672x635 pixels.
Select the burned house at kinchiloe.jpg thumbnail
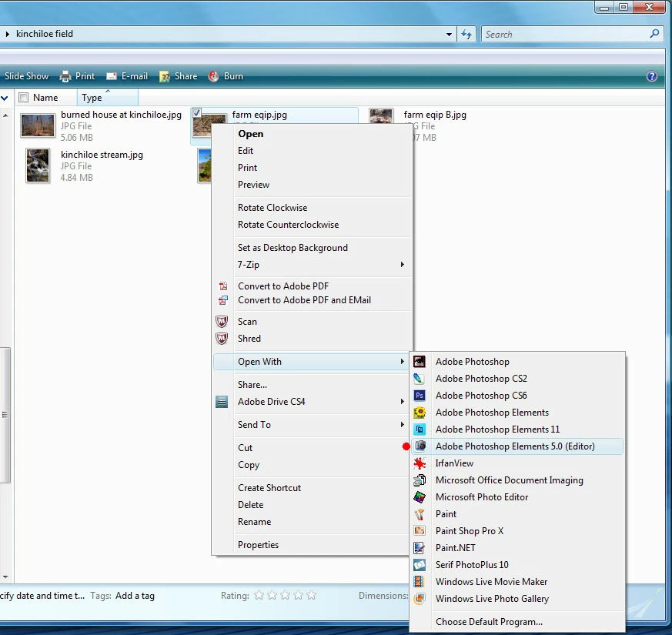(38, 125)
